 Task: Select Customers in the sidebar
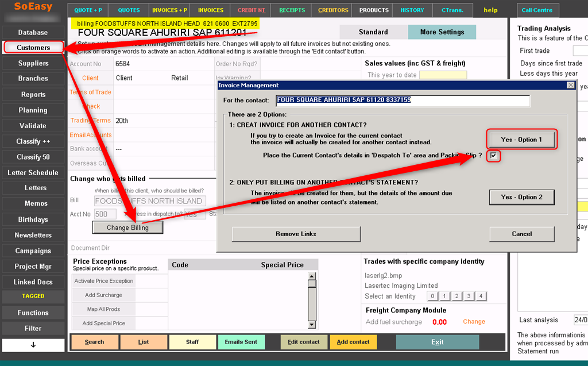(33, 48)
